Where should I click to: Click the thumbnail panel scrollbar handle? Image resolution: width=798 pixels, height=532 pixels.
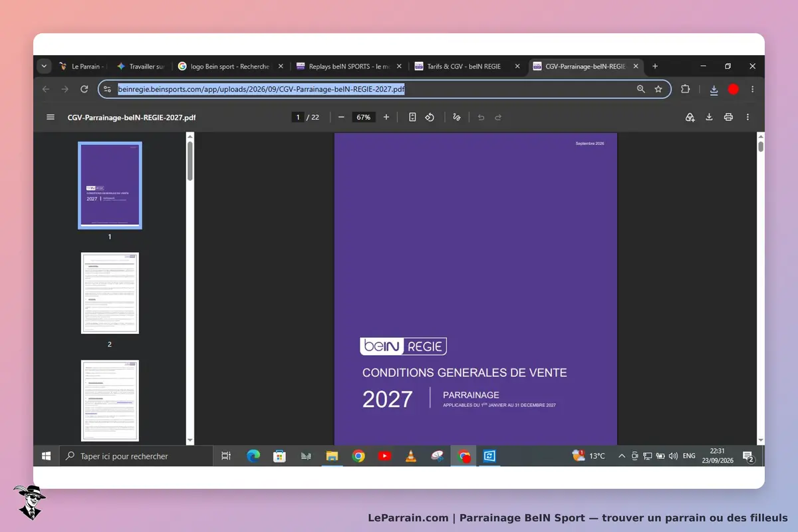pyautogui.click(x=190, y=161)
